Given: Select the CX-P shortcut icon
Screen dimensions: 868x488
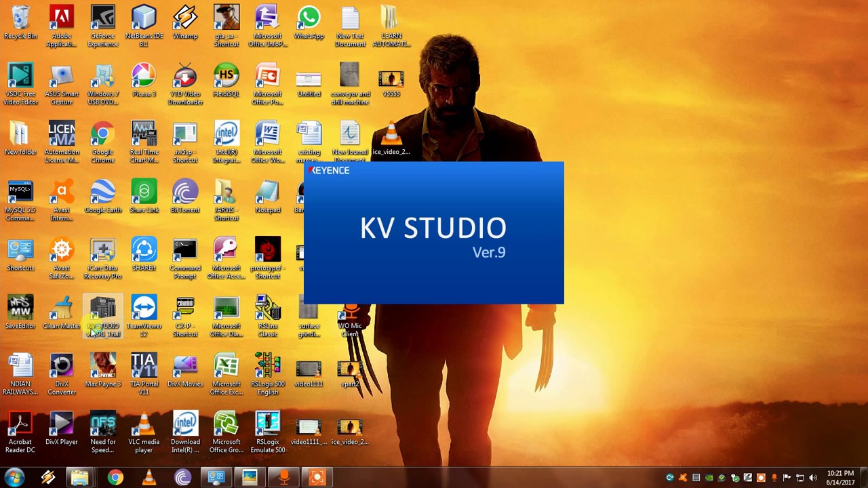Looking at the screenshot, I should coord(185,317).
